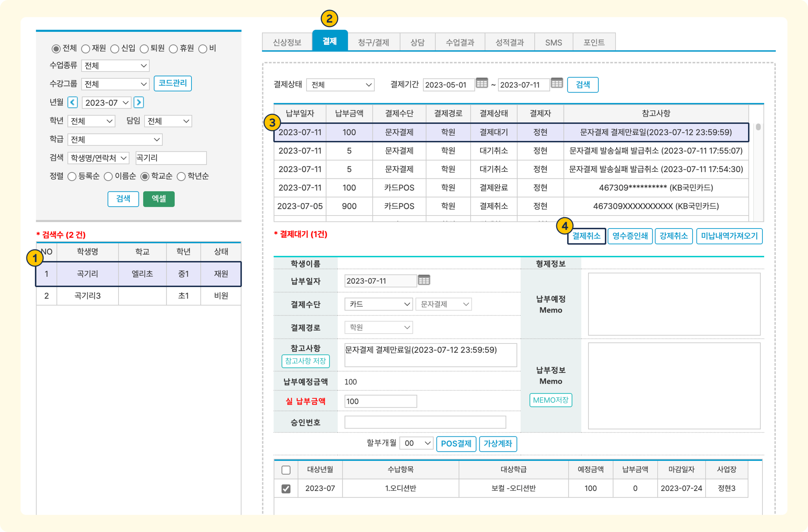Open calendar for payment period start date
The width and height of the screenshot is (808, 532).
coord(481,83)
